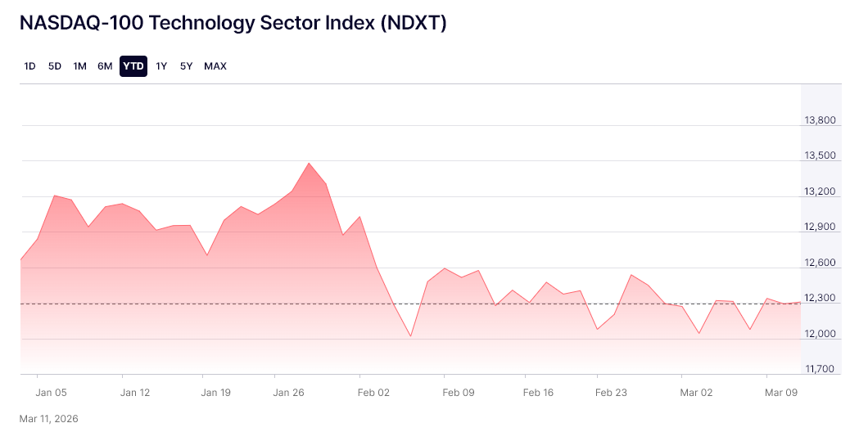Click the Jan 05 x-axis label
868x441 pixels.
(x=52, y=393)
